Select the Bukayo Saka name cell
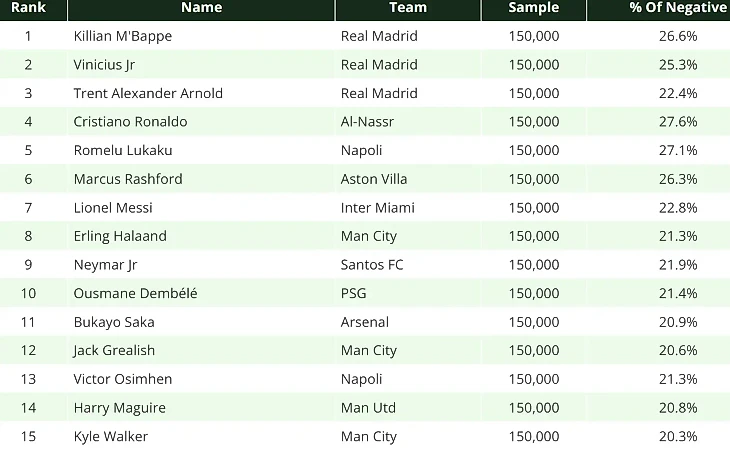The height and width of the screenshot is (467, 730). click(114, 322)
